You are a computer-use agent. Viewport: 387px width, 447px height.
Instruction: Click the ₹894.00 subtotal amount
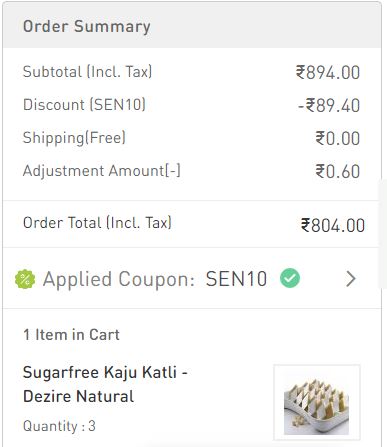pyautogui.click(x=328, y=72)
